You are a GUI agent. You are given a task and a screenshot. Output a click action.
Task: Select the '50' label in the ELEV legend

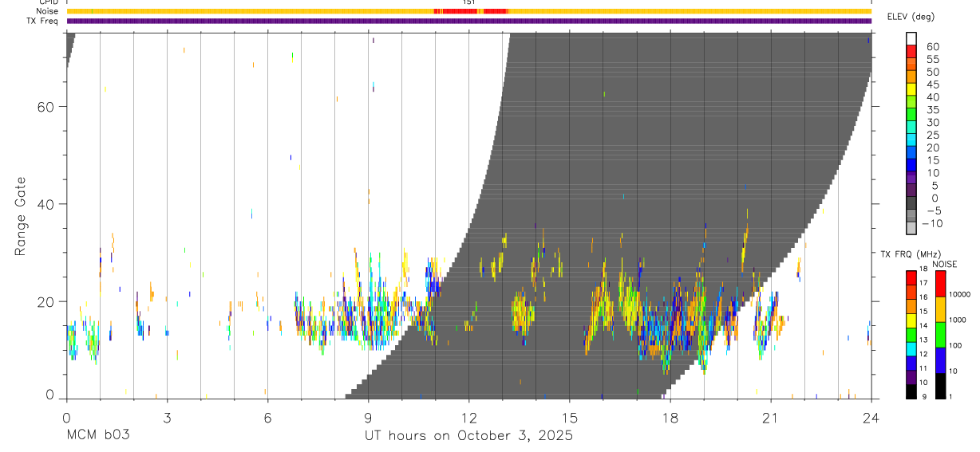(932, 73)
